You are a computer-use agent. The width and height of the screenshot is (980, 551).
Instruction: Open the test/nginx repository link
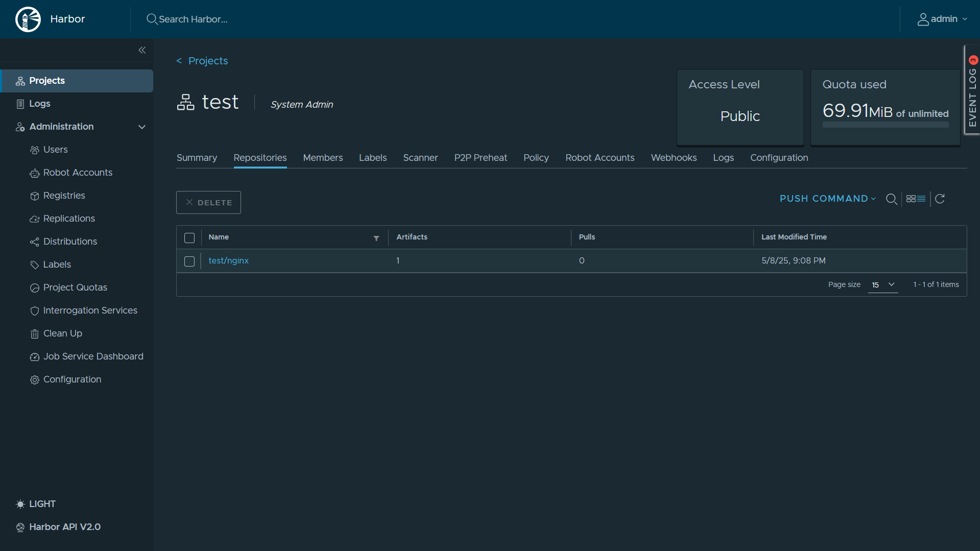click(228, 260)
